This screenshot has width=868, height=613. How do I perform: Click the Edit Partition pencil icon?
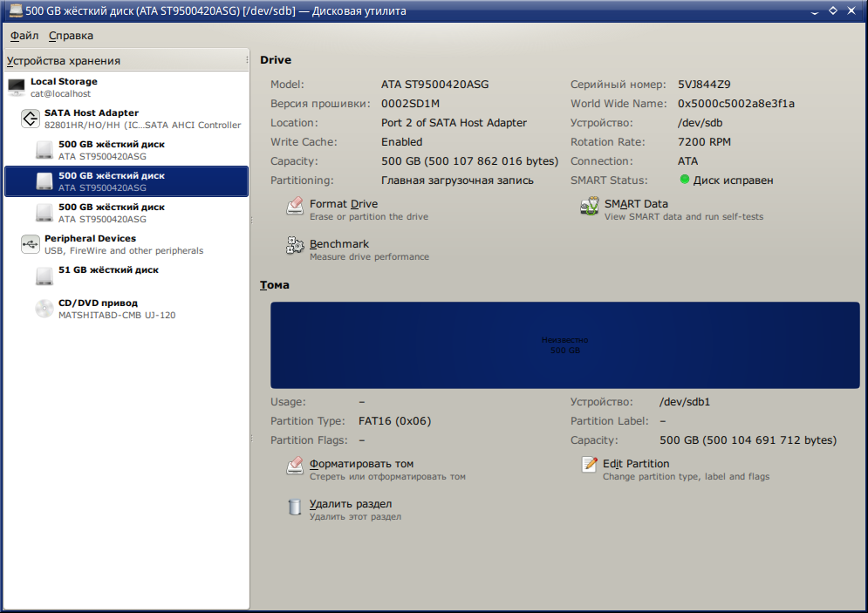click(590, 465)
